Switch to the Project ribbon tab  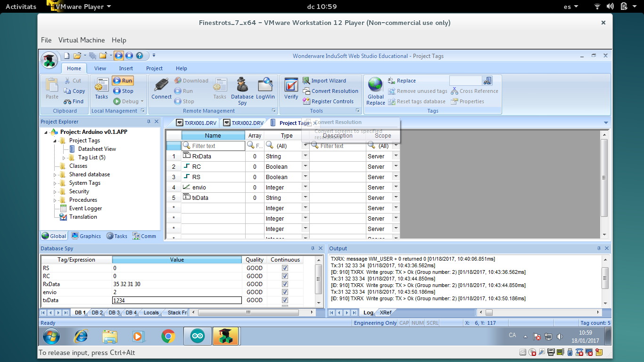(x=154, y=68)
